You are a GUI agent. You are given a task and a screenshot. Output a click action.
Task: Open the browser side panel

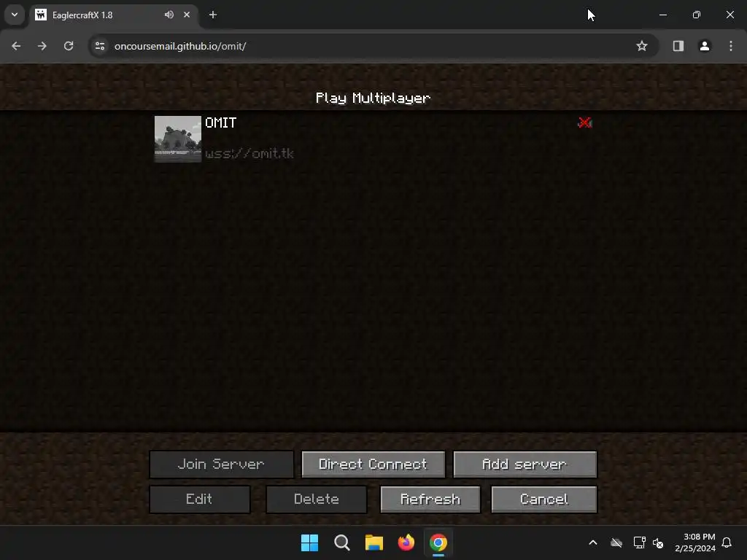click(678, 46)
